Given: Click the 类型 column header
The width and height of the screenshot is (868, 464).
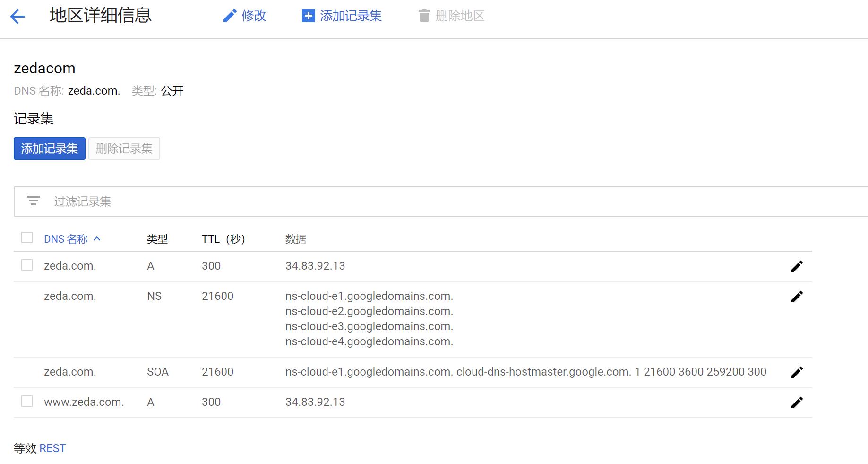Looking at the screenshot, I should click(x=157, y=239).
